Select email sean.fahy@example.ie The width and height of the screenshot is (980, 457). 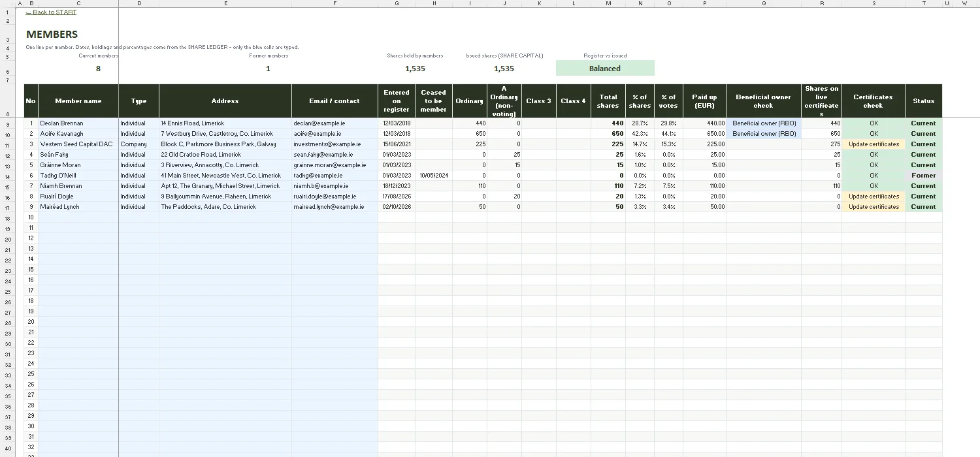(x=335, y=155)
